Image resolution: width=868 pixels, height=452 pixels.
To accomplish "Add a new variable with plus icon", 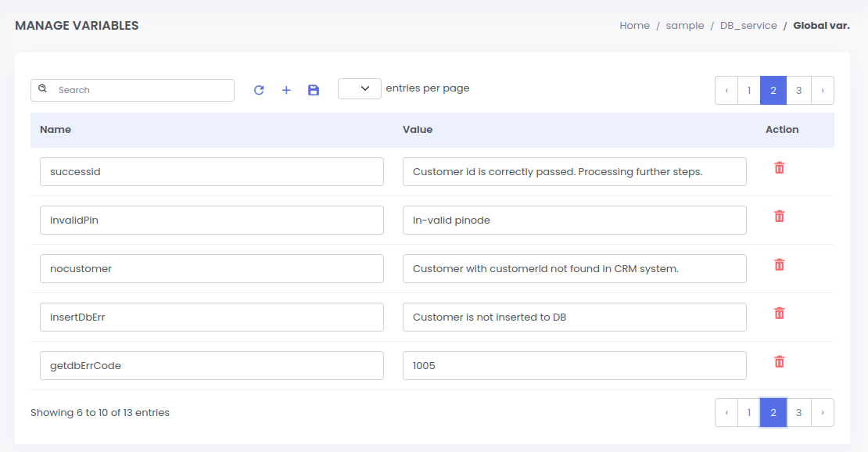I will (286, 90).
